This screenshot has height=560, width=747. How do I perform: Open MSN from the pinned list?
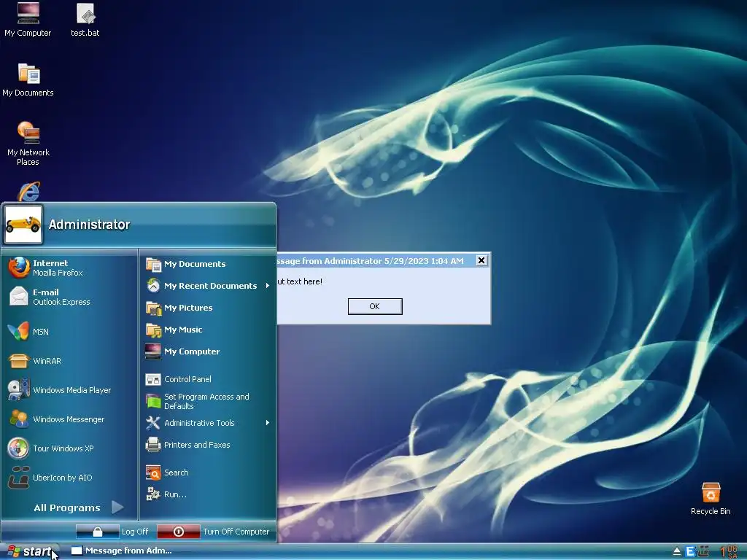pyautogui.click(x=70, y=332)
